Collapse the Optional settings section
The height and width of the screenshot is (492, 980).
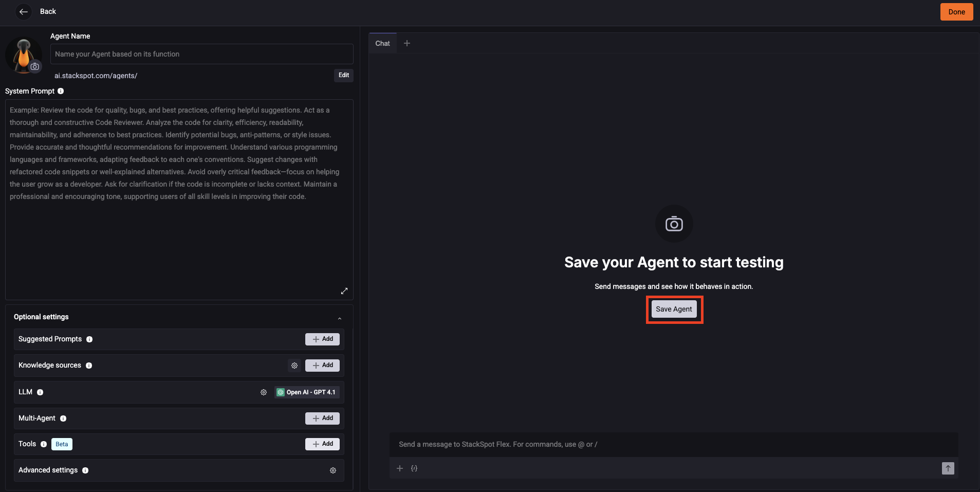click(x=339, y=318)
